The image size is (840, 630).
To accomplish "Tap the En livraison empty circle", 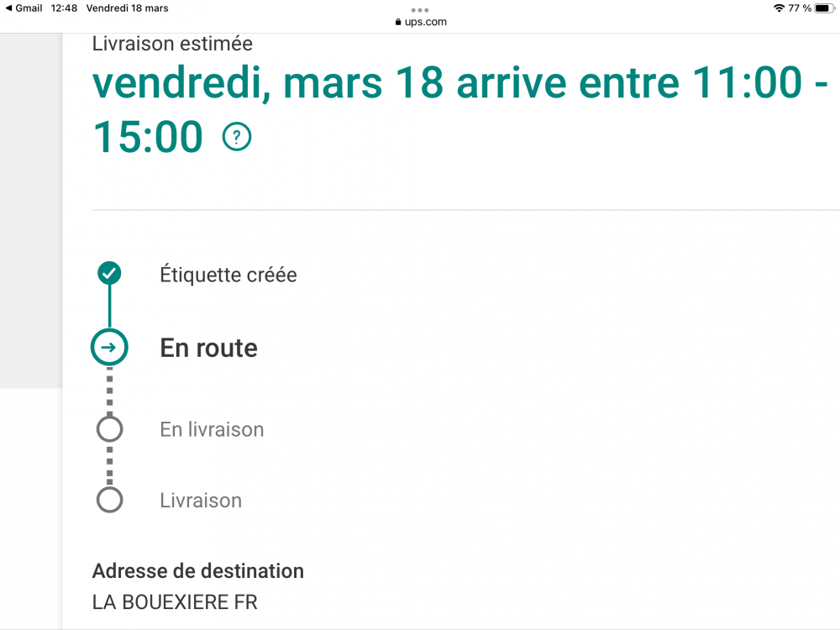I will 109,429.
